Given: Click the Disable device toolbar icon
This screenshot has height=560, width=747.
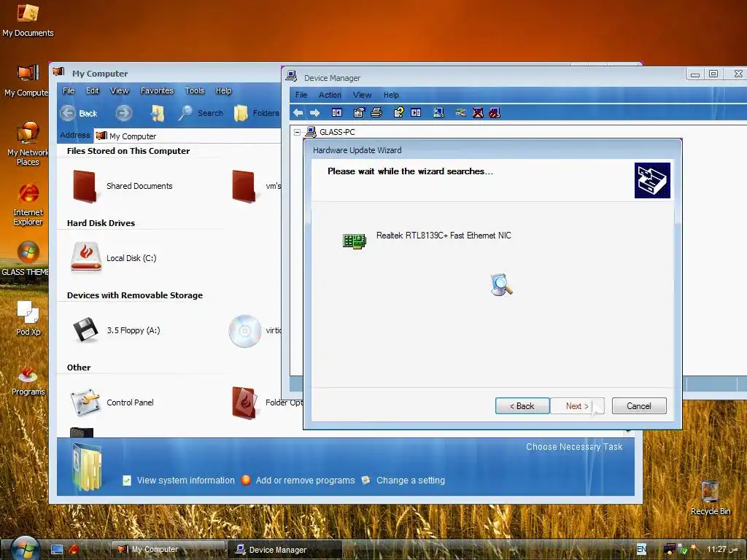Looking at the screenshot, I should [x=495, y=113].
